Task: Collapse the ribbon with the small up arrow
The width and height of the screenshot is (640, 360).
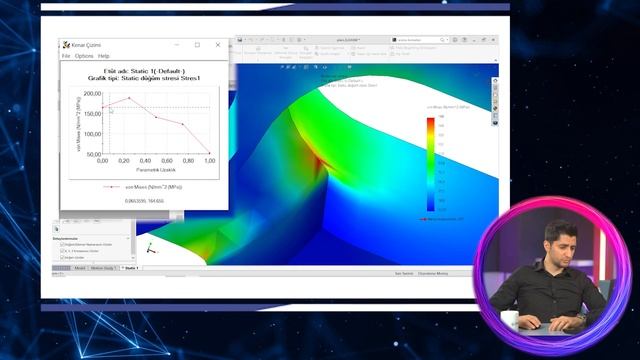Action: [496, 60]
